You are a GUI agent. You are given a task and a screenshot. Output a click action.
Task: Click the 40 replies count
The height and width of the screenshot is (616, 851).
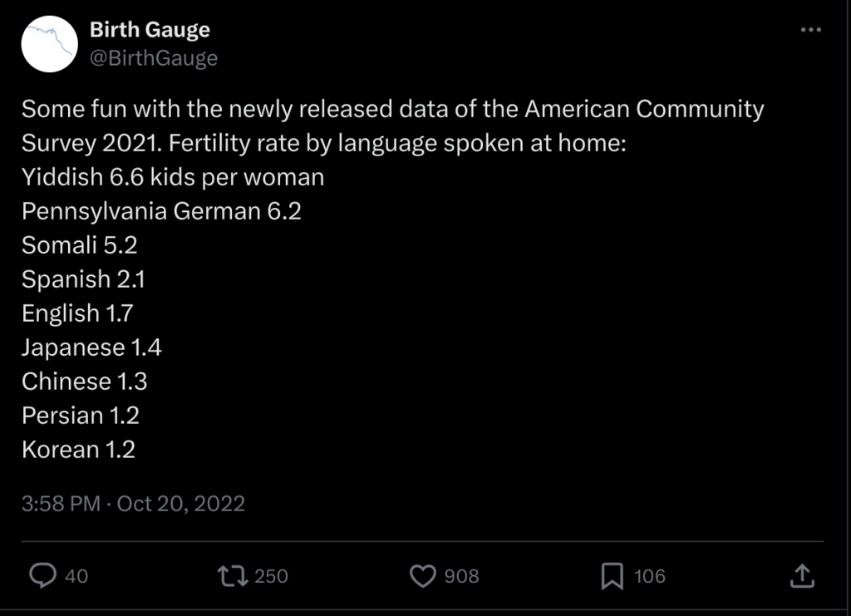click(76, 575)
